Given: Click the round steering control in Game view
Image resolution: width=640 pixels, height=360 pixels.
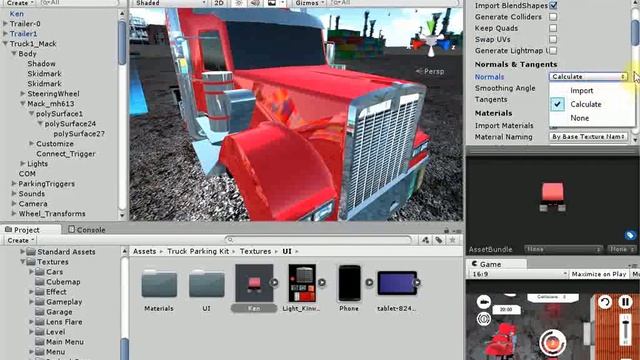Looking at the screenshot, I should coord(552,342).
